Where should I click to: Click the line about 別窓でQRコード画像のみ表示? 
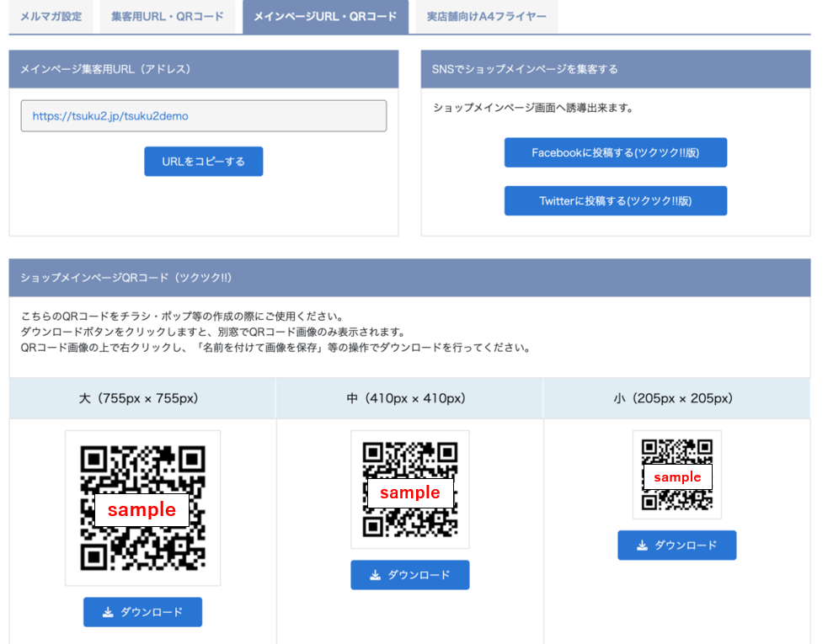tap(213, 332)
